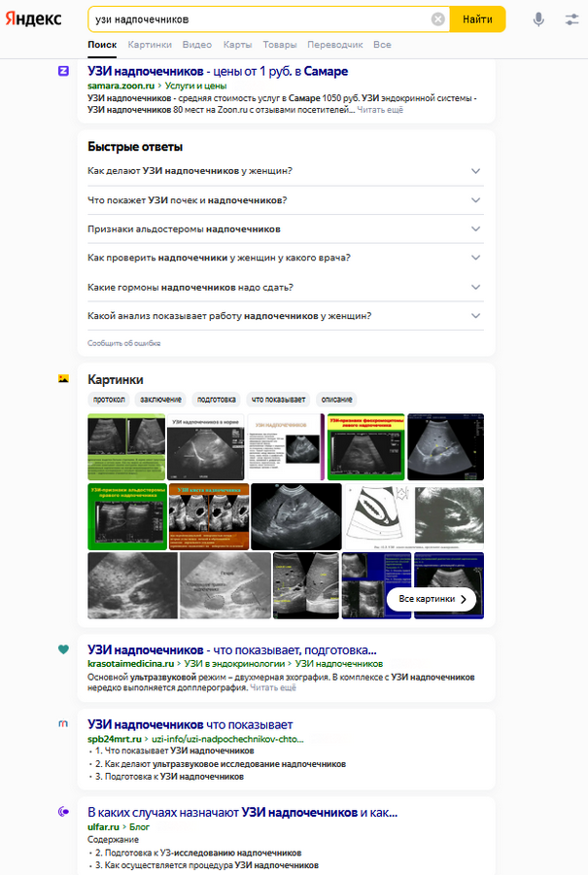Switch to the Товары tab
Viewport: 588px width, 875px height.
pos(280,45)
